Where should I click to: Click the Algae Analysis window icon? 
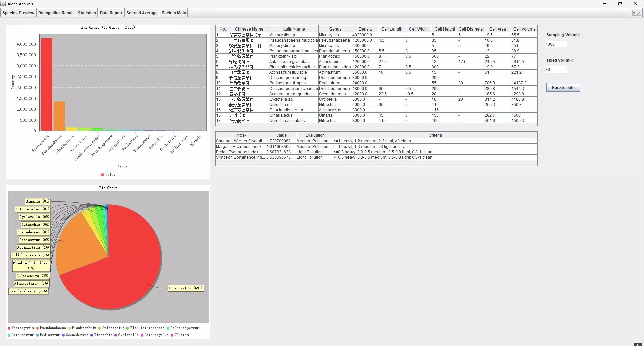pyautogui.click(x=3, y=4)
